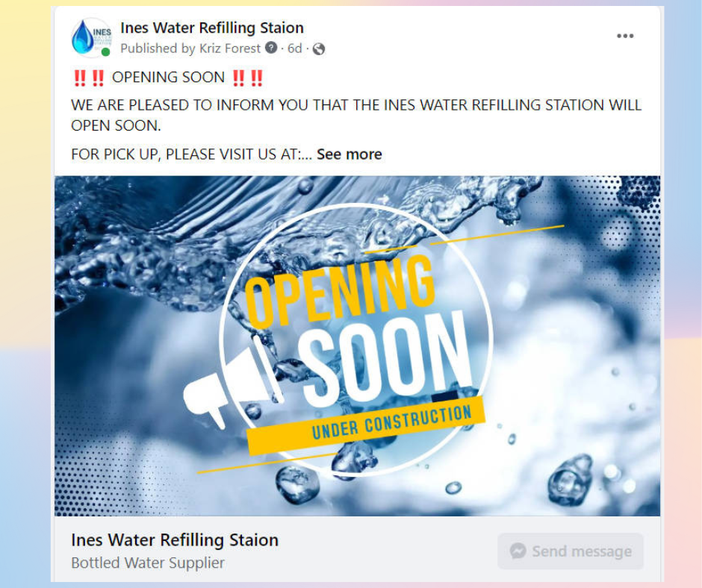Click the Bottled Water Supplier category text

click(x=148, y=563)
